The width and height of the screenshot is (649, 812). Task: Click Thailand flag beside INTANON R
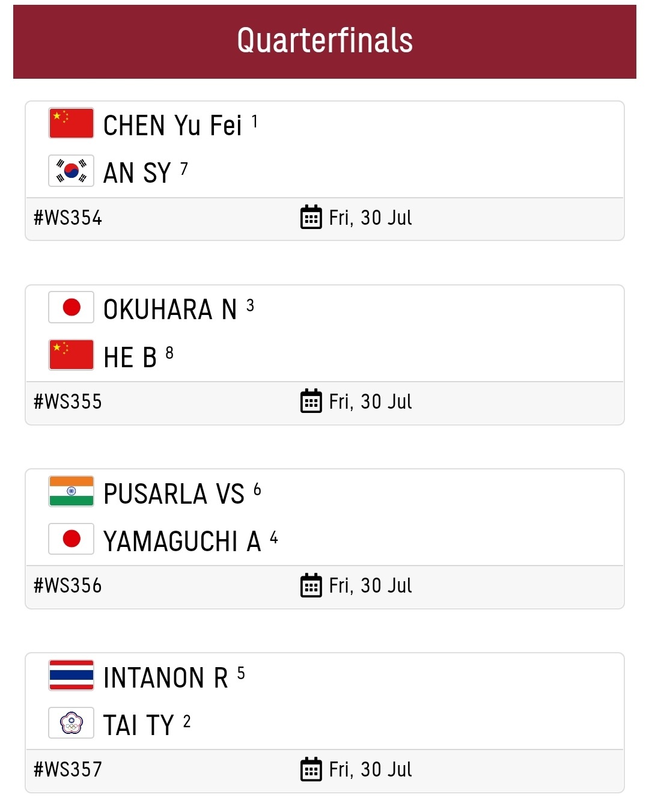(x=71, y=675)
